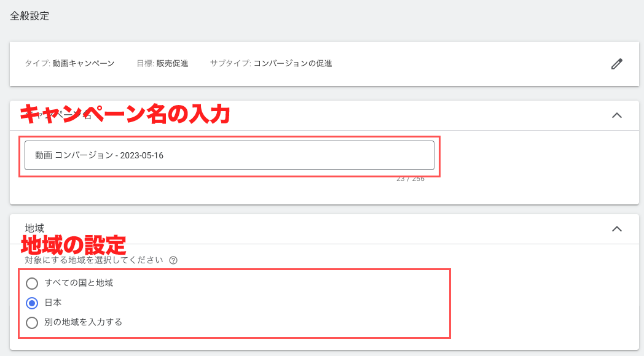Choose the 別の地域を入力する radio option
Screen dimensions: 644x356
(32, 322)
